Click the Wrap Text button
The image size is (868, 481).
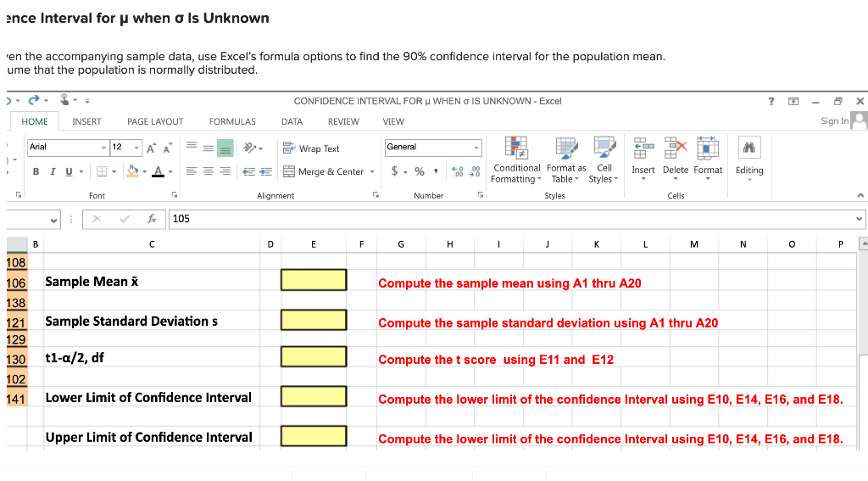pyautogui.click(x=311, y=148)
